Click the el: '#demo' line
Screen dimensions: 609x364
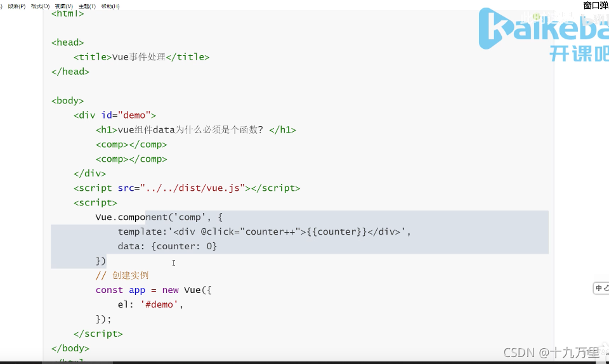coord(150,304)
